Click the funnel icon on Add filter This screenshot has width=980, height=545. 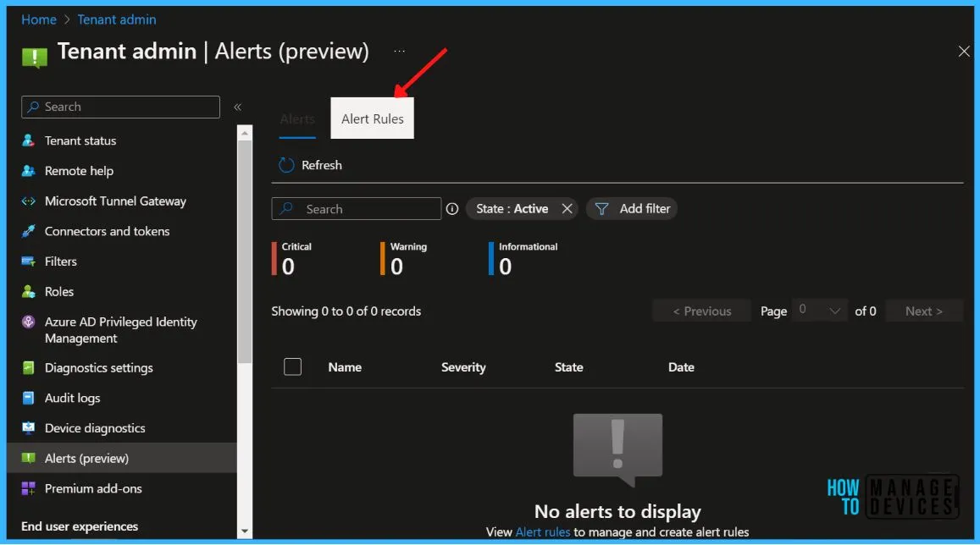tap(601, 208)
